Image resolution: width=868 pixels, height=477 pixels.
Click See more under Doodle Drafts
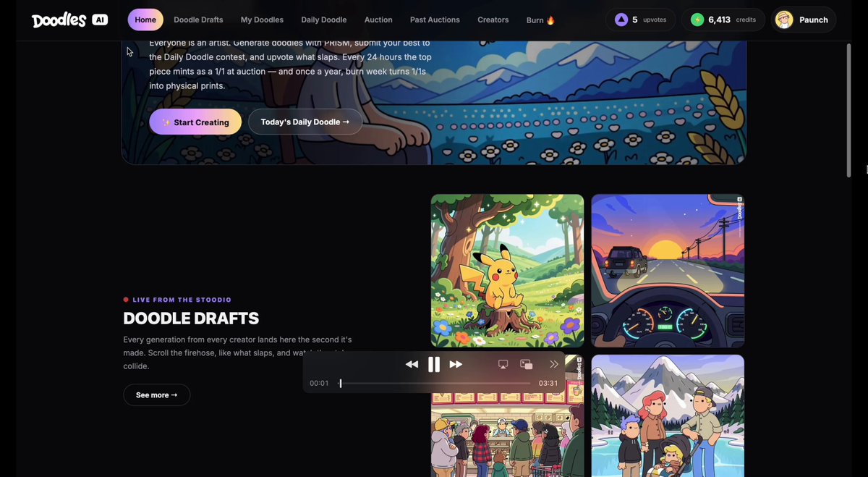tap(157, 394)
